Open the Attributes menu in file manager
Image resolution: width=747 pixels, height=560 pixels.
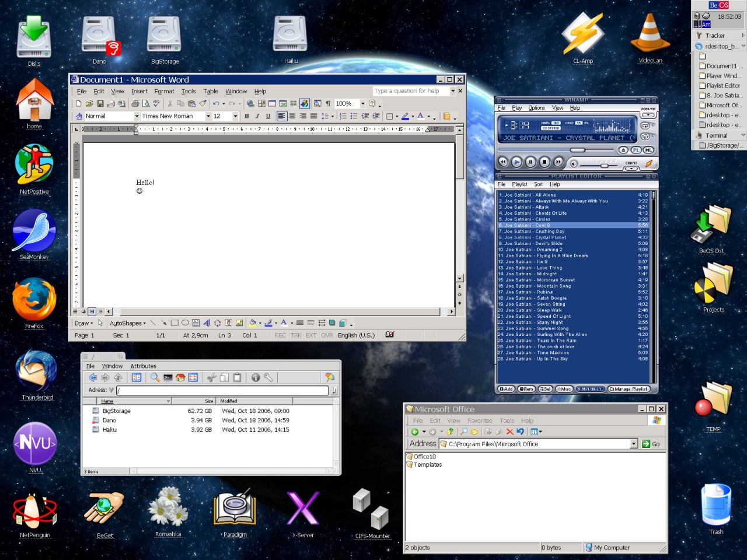pyautogui.click(x=143, y=366)
